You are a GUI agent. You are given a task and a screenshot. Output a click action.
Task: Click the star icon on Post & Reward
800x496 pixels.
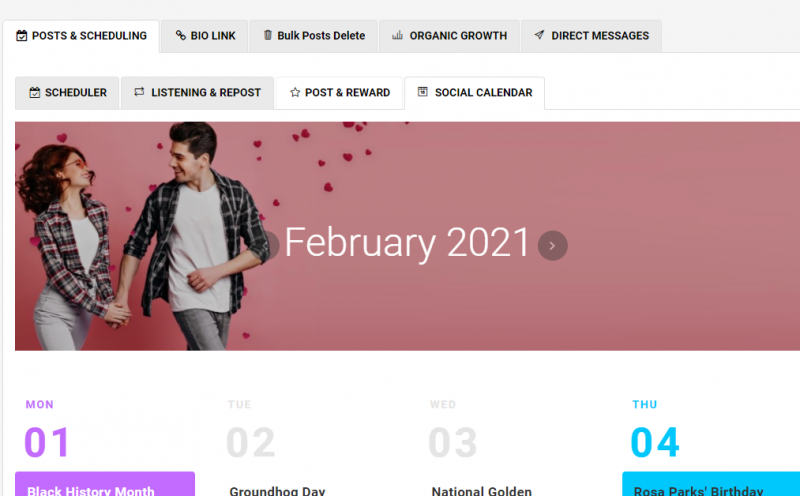pos(295,92)
